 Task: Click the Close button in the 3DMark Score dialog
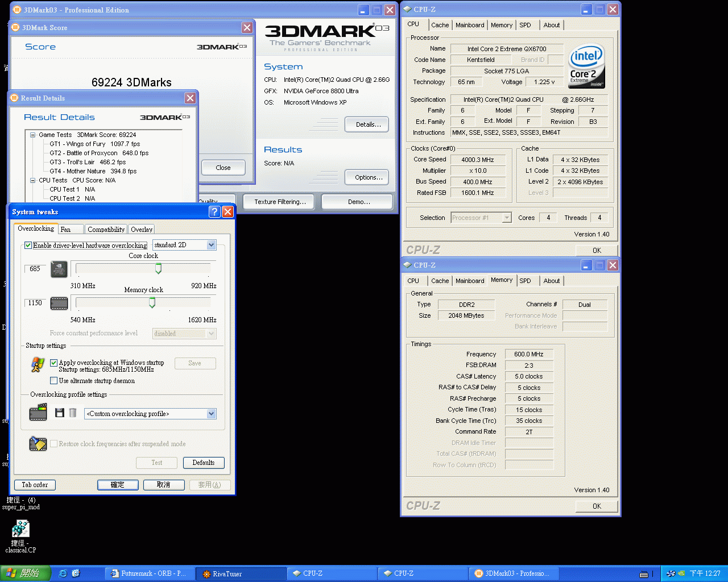(x=223, y=168)
